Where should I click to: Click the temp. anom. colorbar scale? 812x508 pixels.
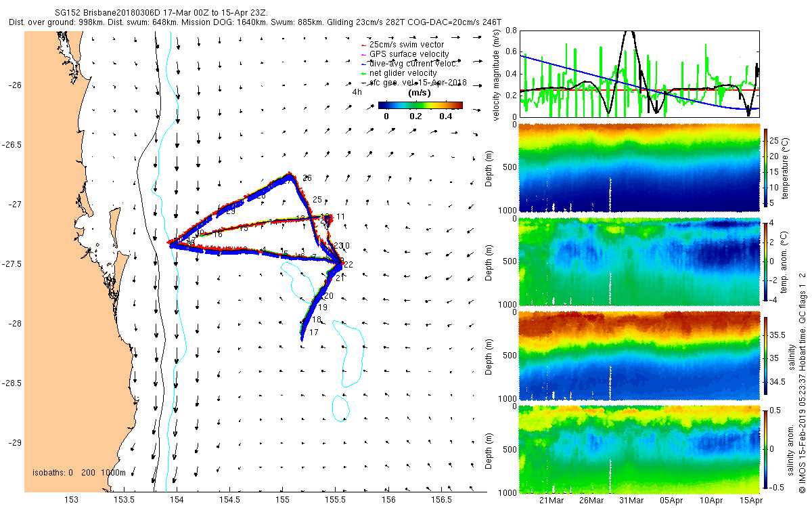click(x=767, y=261)
